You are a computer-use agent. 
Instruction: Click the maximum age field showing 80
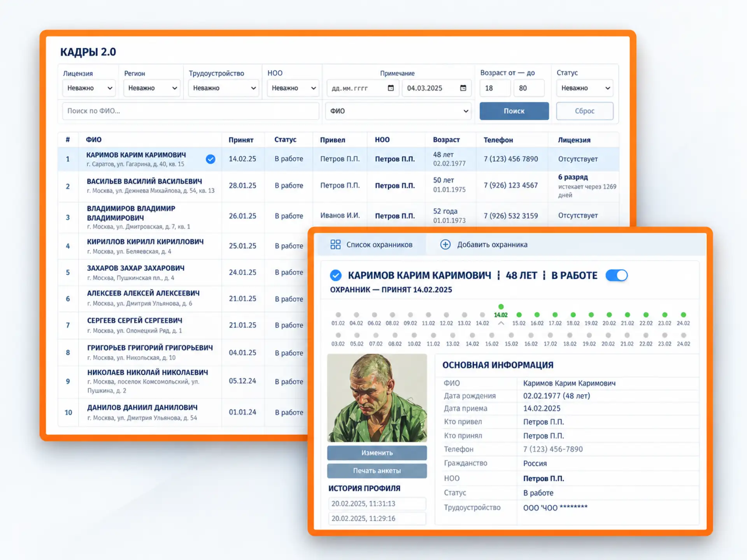[x=529, y=88]
